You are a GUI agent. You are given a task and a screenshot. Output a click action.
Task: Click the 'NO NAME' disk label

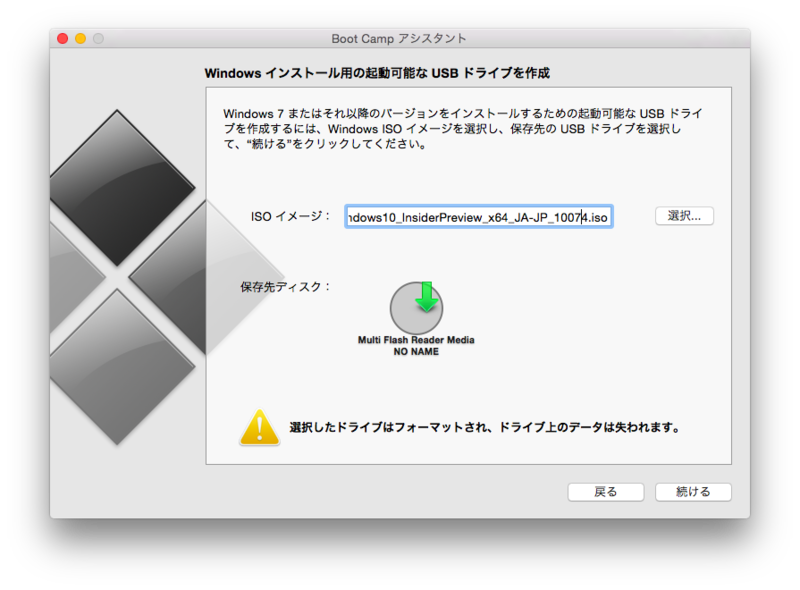pos(416,352)
